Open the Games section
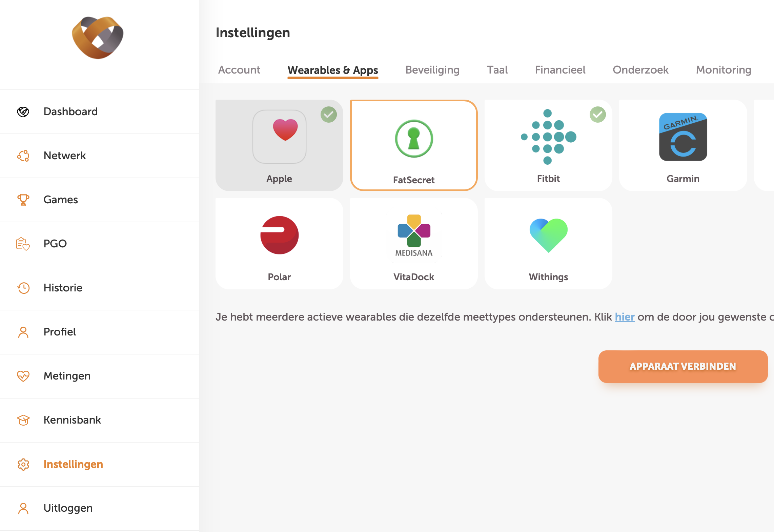The width and height of the screenshot is (774, 532). (x=61, y=200)
